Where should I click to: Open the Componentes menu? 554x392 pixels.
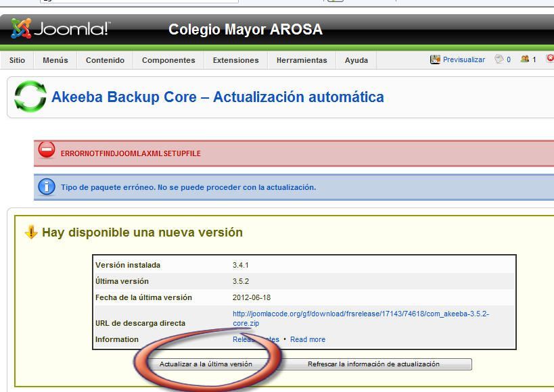168,60
